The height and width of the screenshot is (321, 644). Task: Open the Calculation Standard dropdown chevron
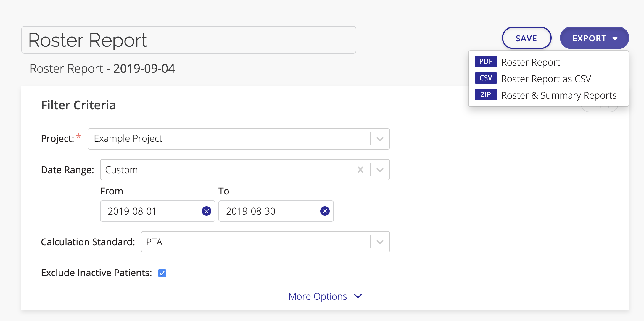380,242
